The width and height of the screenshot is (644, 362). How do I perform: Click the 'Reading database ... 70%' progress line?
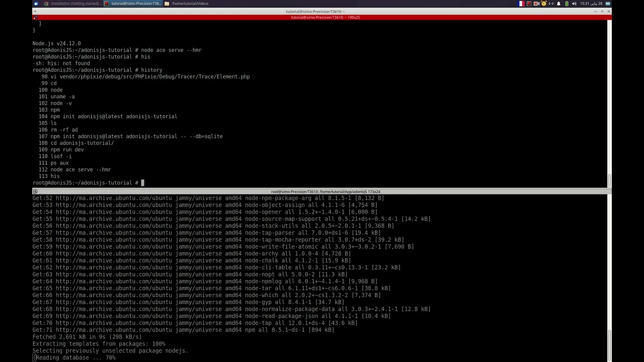tap(74, 358)
